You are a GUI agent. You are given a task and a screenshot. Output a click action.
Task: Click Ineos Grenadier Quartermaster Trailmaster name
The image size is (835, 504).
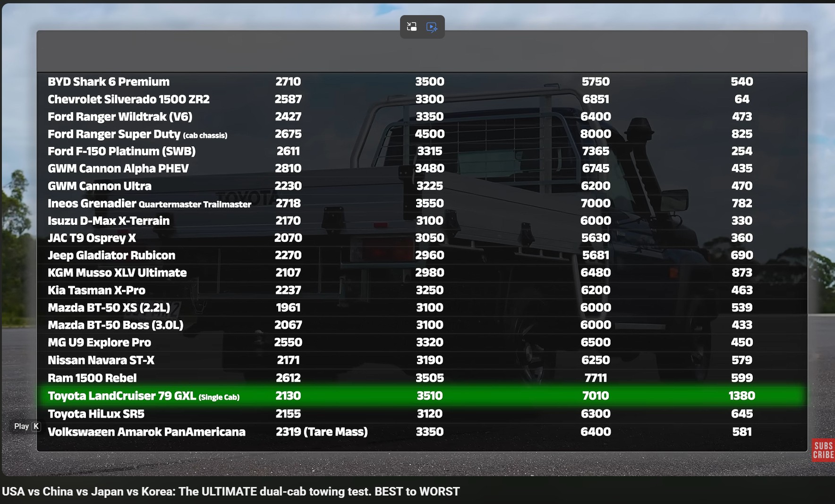pyautogui.click(x=149, y=204)
